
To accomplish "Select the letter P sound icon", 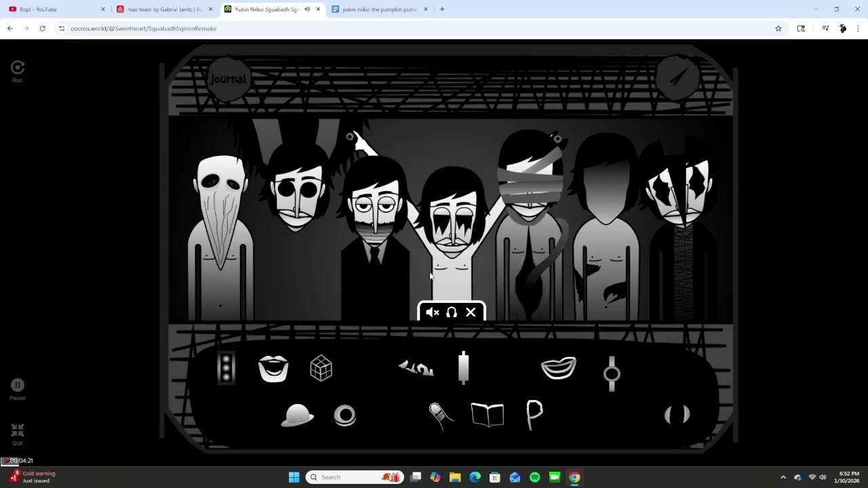I will click(x=534, y=415).
